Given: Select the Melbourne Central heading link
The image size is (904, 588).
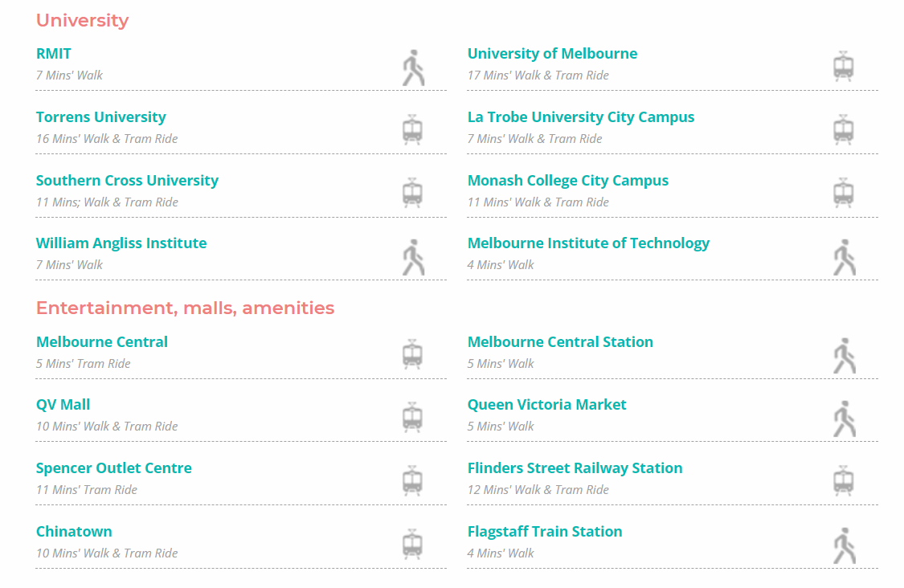Looking at the screenshot, I should [101, 342].
